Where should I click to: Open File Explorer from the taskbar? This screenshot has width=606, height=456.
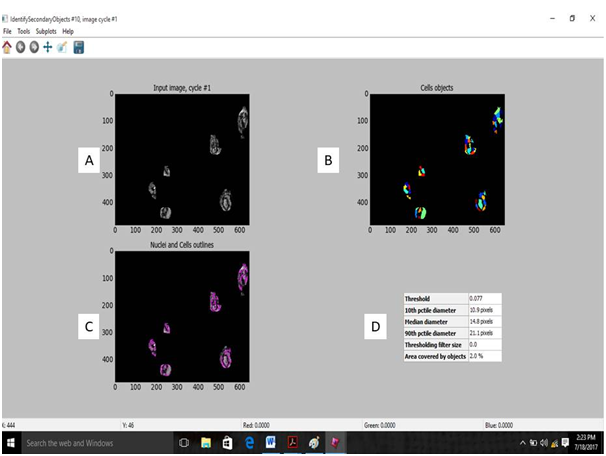[x=205, y=442]
